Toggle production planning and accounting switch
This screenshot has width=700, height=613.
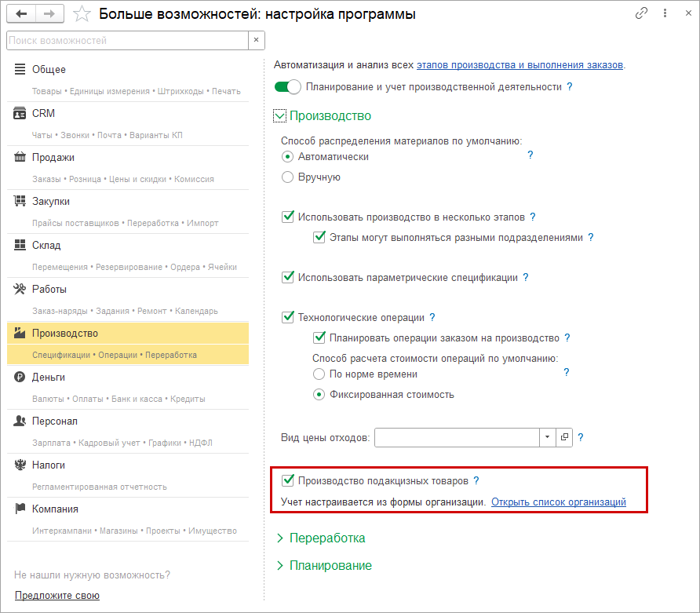point(288,87)
